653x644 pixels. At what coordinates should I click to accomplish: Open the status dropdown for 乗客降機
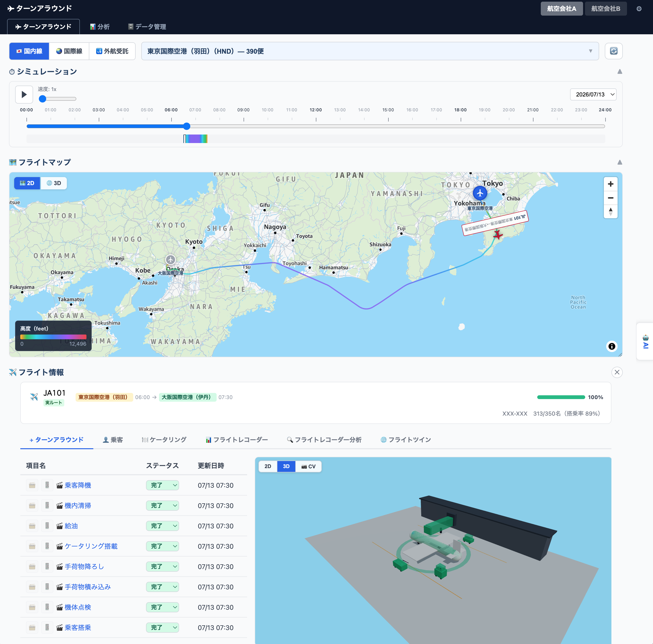[x=163, y=485]
